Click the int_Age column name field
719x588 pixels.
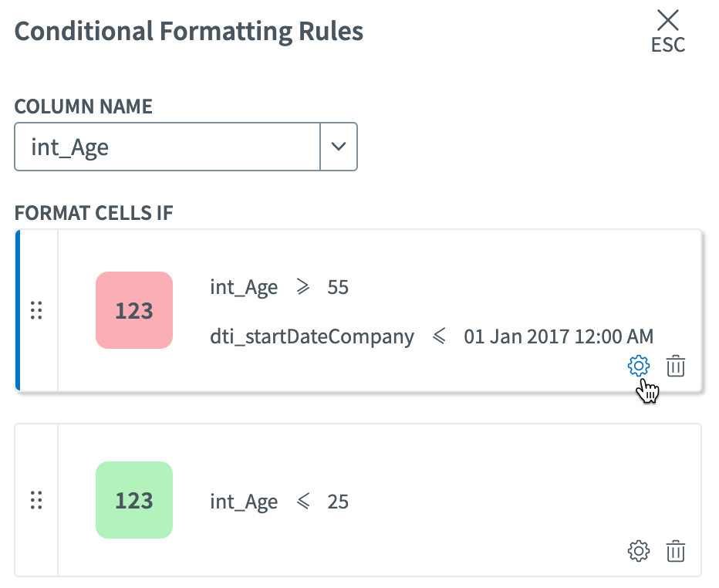pos(167,146)
